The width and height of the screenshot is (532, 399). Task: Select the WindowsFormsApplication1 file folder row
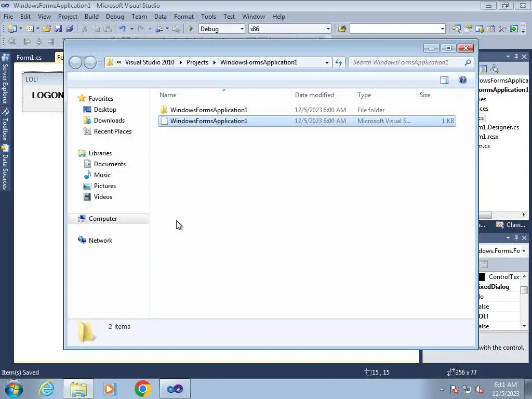[x=307, y=110]
